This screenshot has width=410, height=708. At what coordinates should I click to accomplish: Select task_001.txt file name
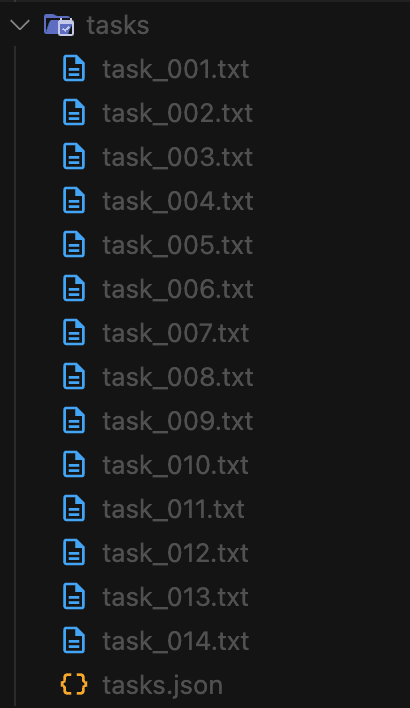tap(176, 69)
